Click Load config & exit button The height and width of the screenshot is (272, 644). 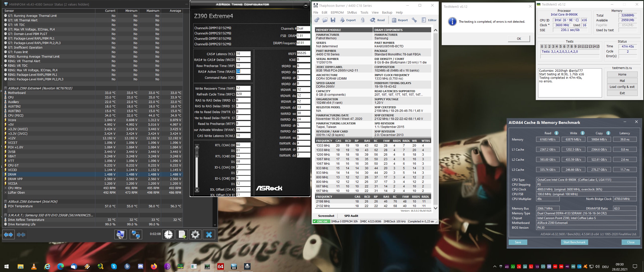pyautogui.click(x=622, y=87)
